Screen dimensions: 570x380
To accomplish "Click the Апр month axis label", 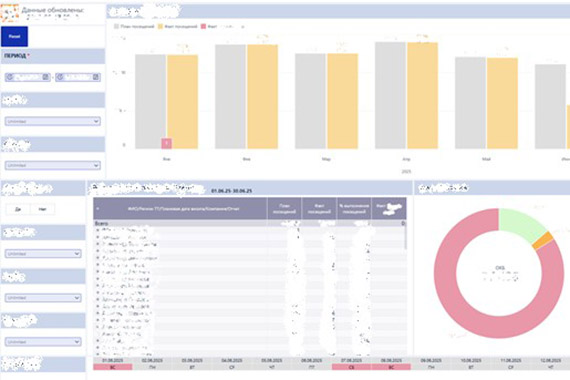I will 406,159.
